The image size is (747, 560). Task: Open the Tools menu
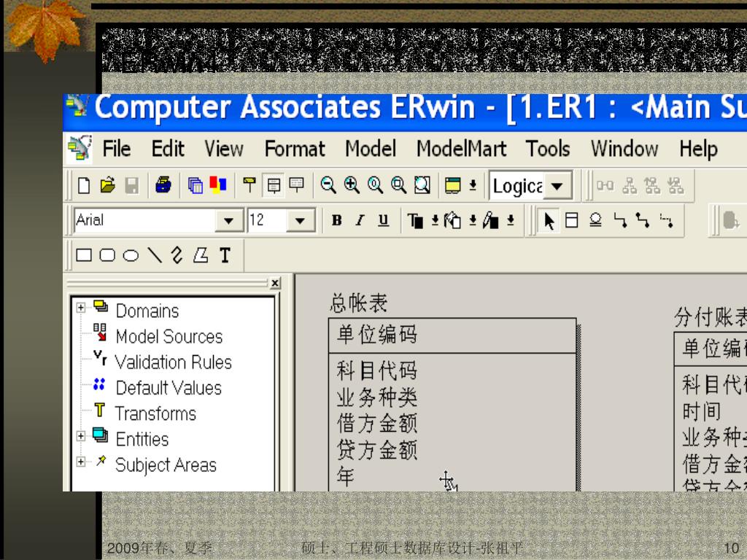(x=548, y=149)
